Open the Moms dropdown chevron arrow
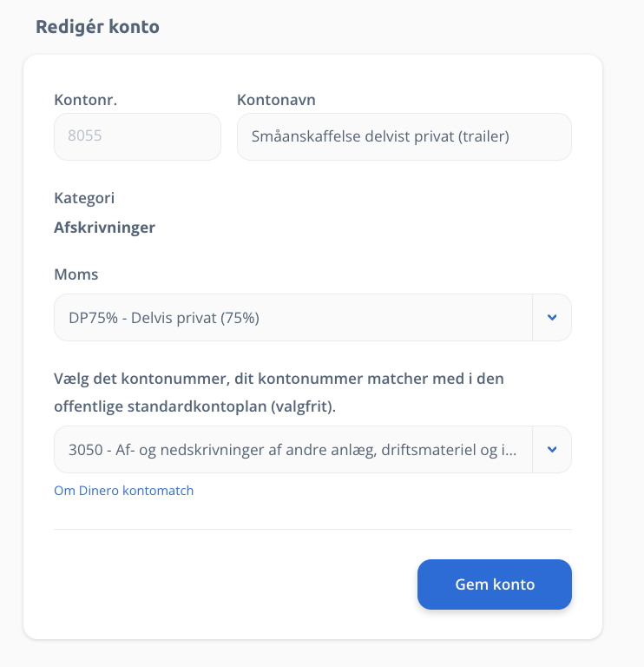 (552, 318)
